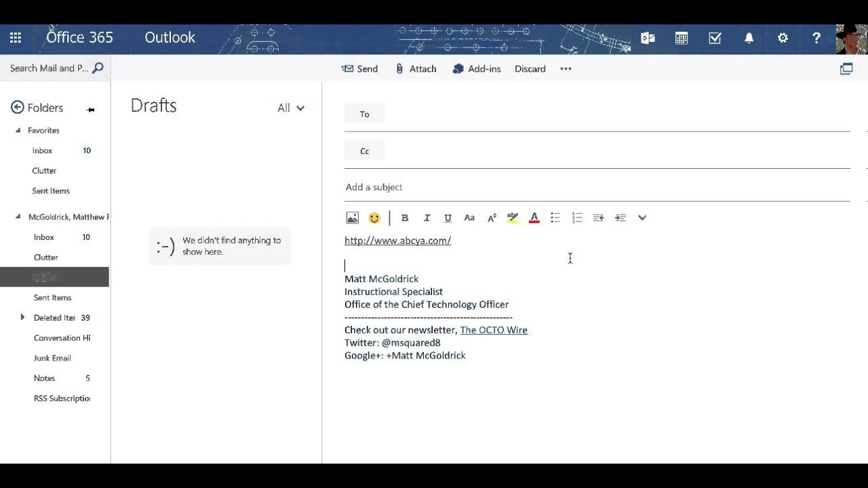Increase the paragraph indent
The width and height of the screenshot is (868, 488).
[620, 218]
